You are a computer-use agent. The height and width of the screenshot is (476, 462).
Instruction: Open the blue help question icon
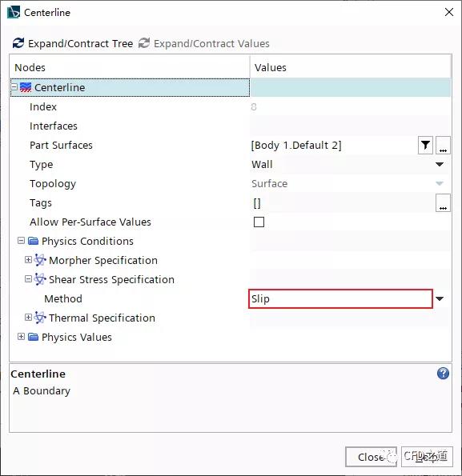[443, 374]
